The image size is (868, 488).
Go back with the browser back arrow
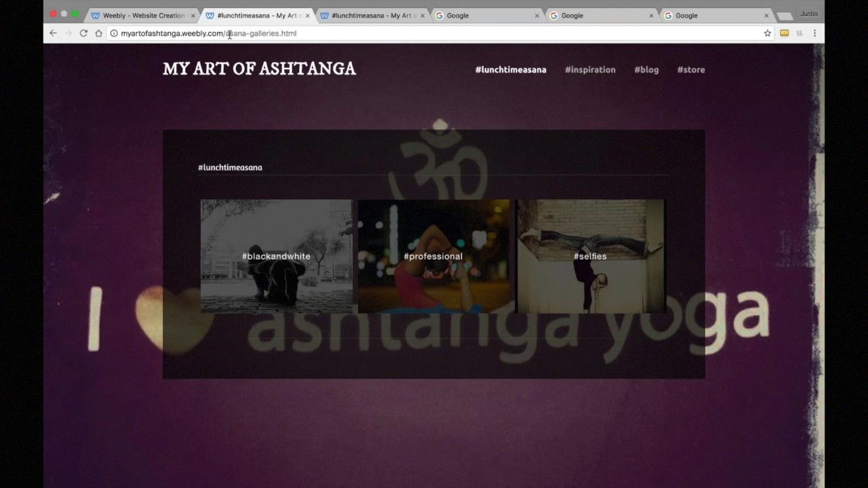(x=53, y=33)
